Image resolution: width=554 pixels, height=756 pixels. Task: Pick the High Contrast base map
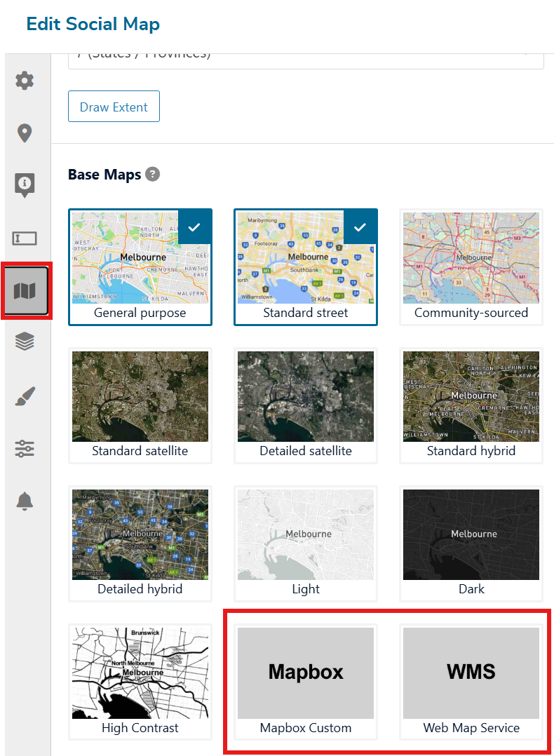140,682
